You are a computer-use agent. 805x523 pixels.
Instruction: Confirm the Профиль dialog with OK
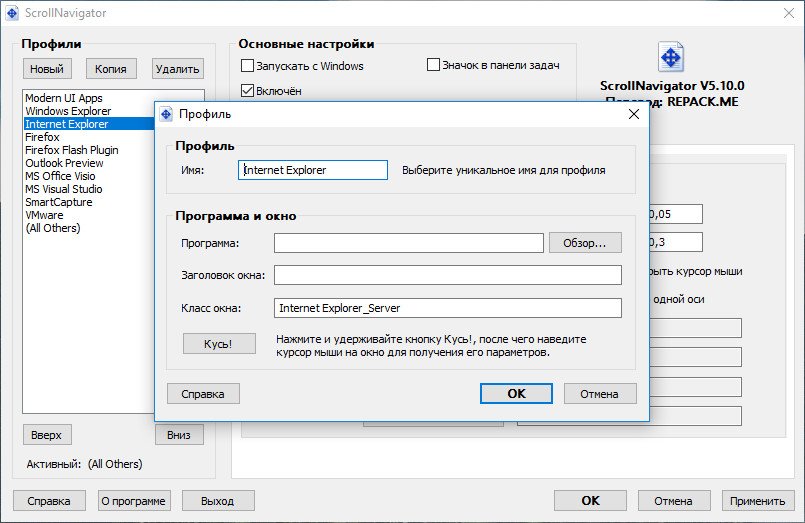[x=516, y=394]
